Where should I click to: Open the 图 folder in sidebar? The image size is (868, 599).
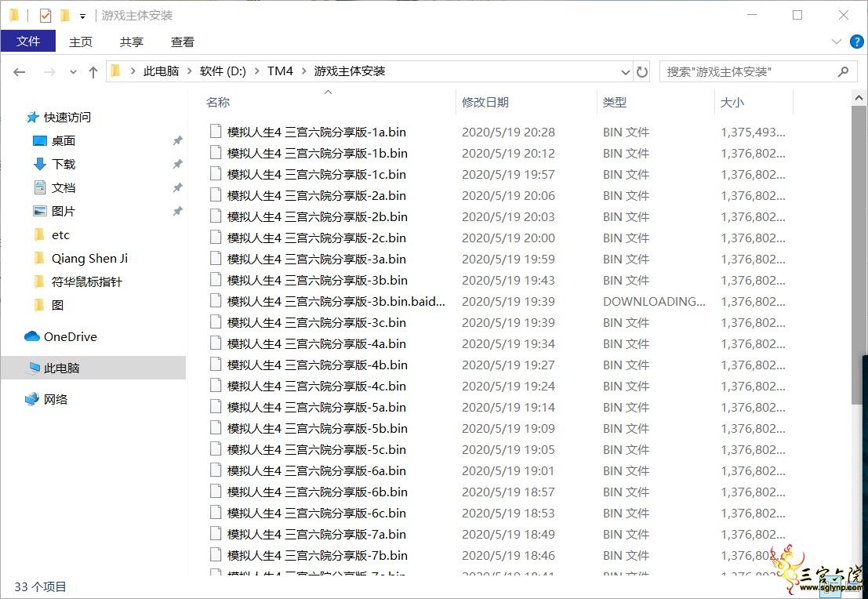[57, 305]
